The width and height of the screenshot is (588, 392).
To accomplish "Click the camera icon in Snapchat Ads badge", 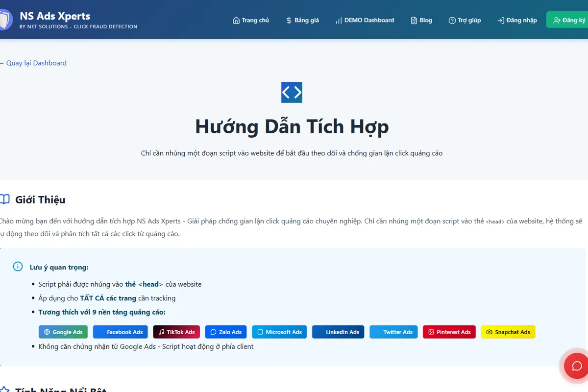I will [x=489, y=332].
